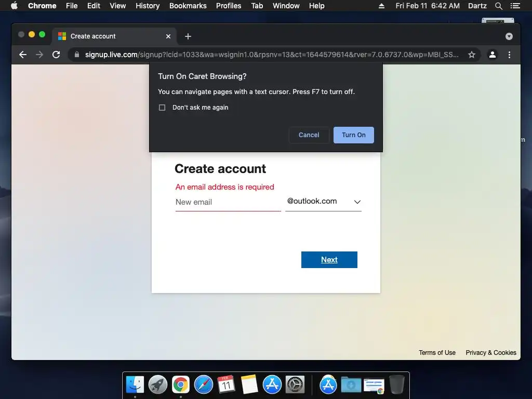Image resolution: width=532 pixels, height=399 pixels.
Task: Click the blue Next button
Action: (329, 260)
